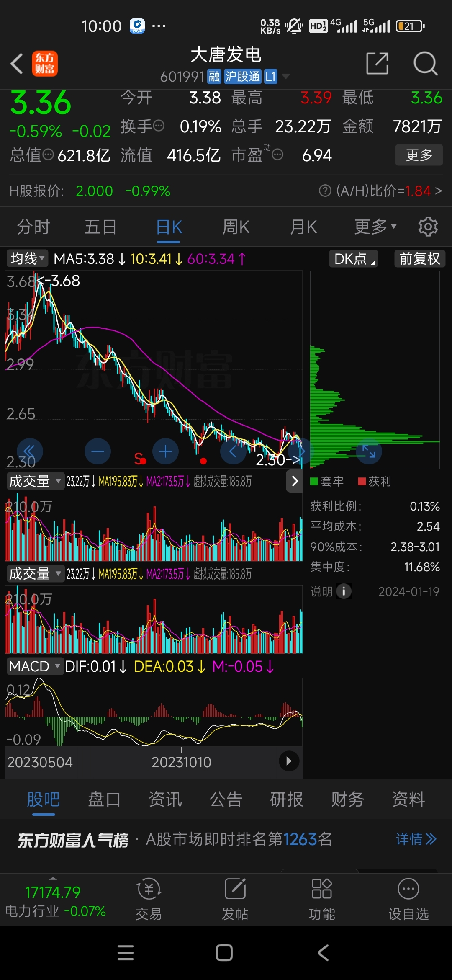Tap the red 获利 legend swatch
452x980 pixels.
click(x=362, y=481)
